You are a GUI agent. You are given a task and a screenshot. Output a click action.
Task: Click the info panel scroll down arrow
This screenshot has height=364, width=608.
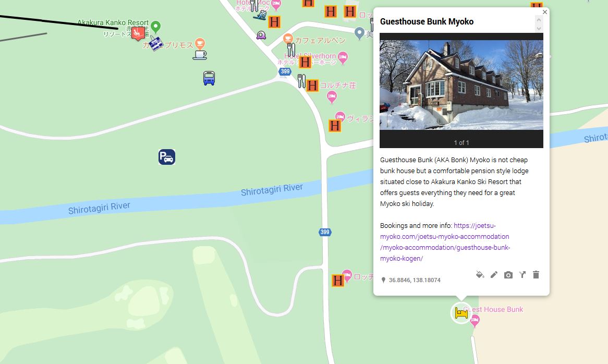[x=539, y=29]
